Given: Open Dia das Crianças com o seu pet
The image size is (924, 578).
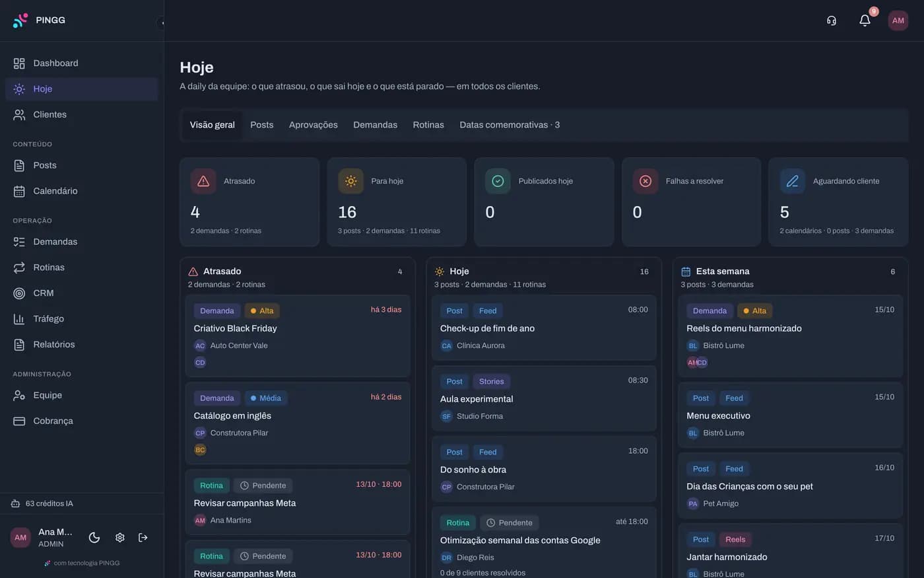Looking at the screenshot, I should pos(790,486).
